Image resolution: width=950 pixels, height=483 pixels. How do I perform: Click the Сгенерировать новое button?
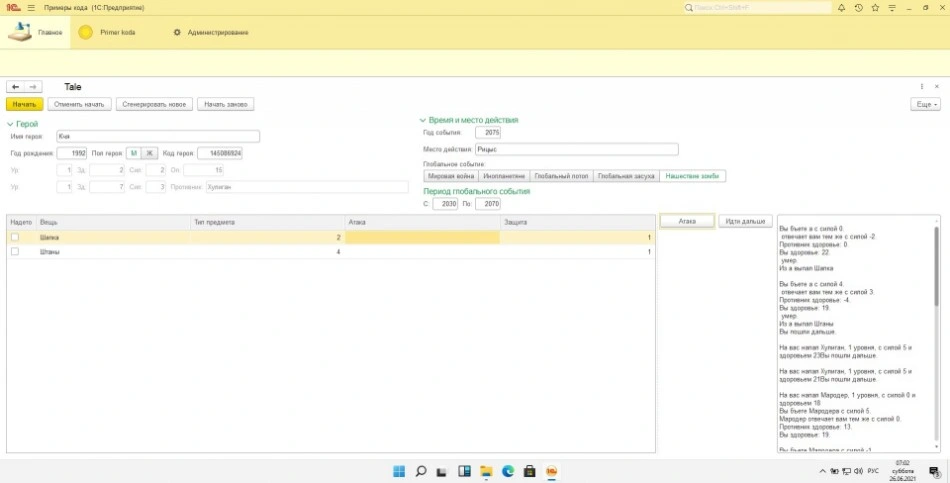coord(153,104)
